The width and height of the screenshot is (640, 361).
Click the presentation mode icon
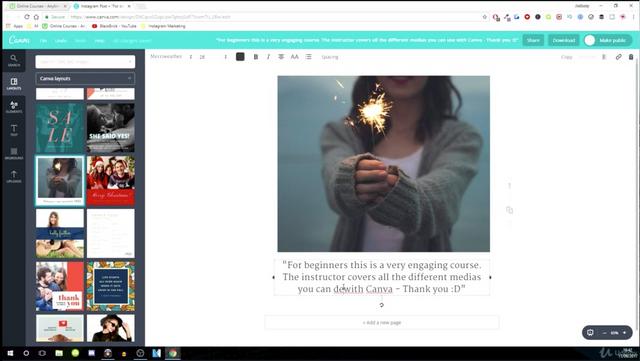[x=590, y=333]
